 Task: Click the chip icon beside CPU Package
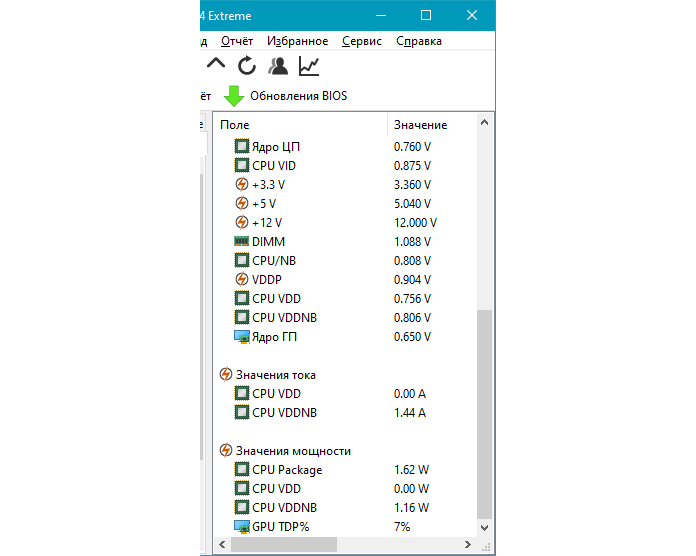pyautogui.click(x=241, y=469)
